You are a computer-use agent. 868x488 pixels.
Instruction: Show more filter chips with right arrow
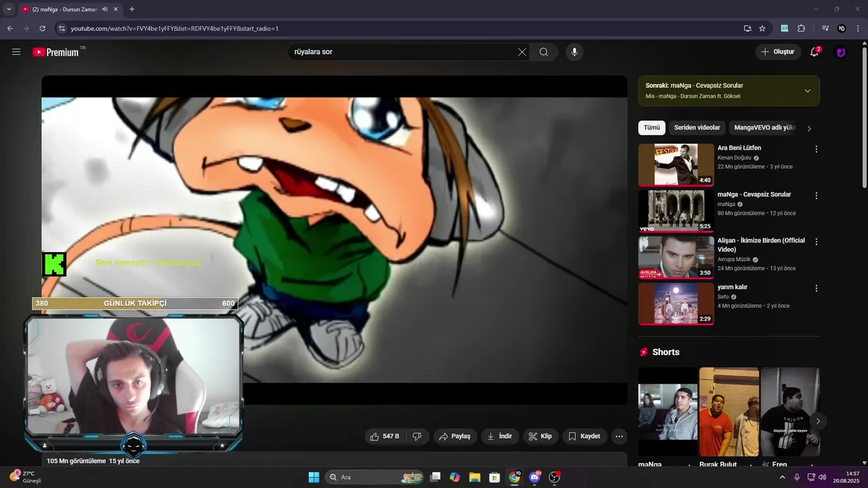click(809, 128)
